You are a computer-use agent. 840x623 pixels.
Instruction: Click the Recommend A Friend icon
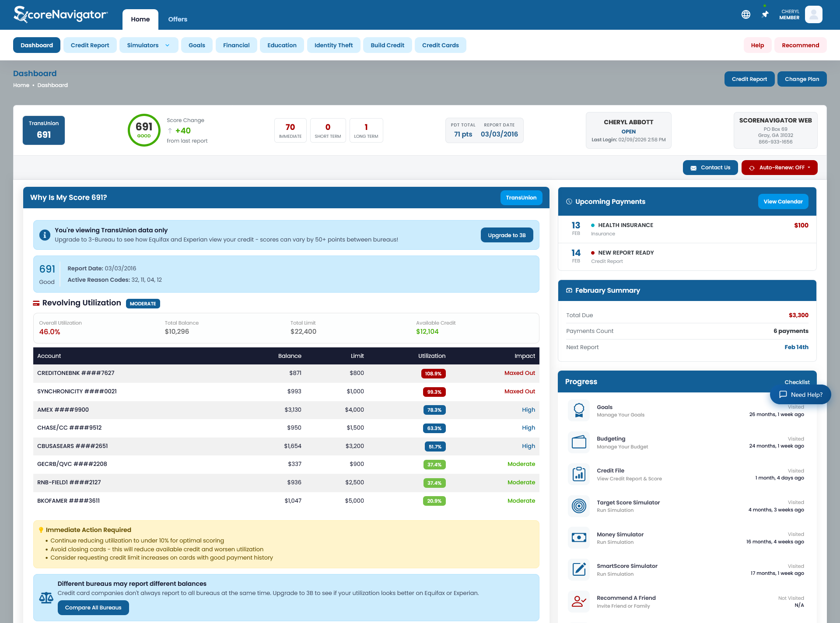coord(579,601)
